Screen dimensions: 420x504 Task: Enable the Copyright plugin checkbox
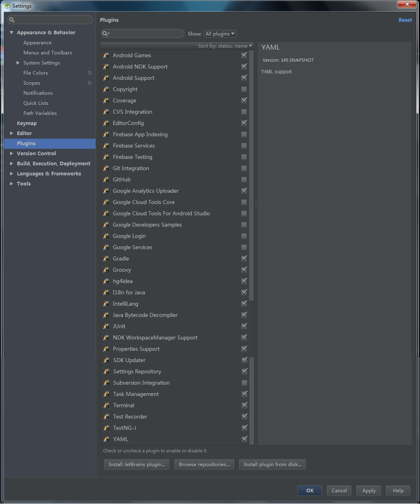click(x=244, y=89)
